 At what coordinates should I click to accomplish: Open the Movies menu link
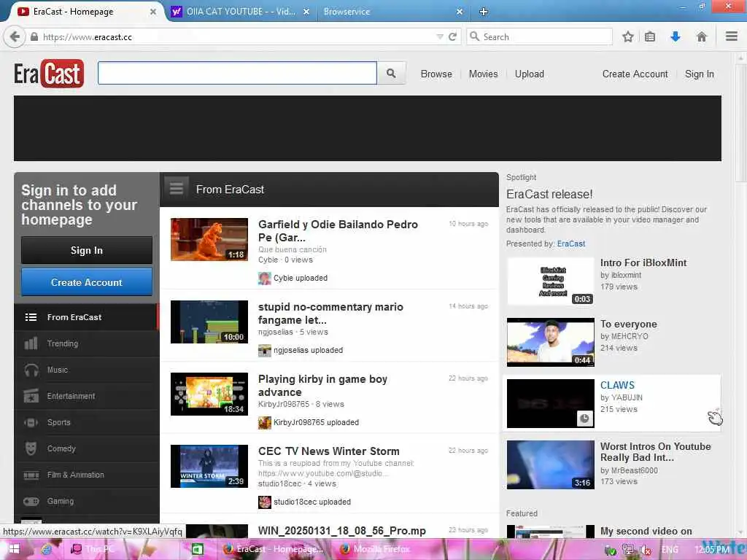[x=483, y=74]
